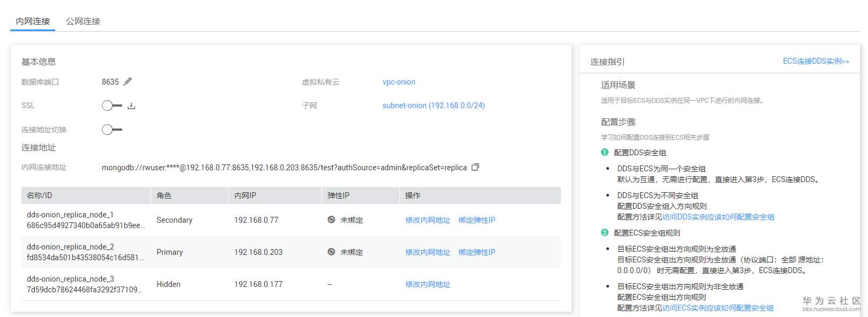Click the port value 8635
Image resolution: width=868 pixels, height=317 pixels.
coord(110,82)
